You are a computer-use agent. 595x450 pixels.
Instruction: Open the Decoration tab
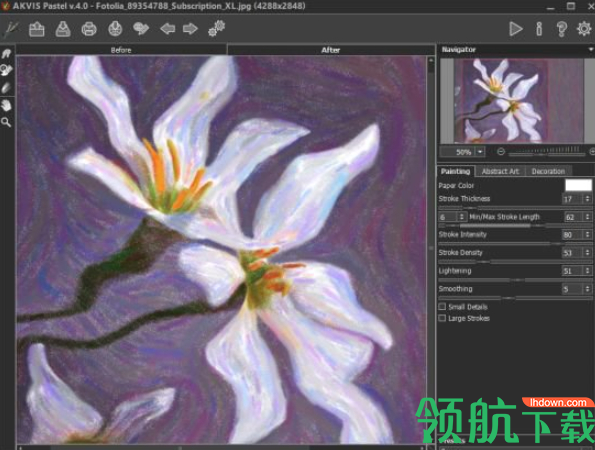pyautogui.click(x=548, y=172)
